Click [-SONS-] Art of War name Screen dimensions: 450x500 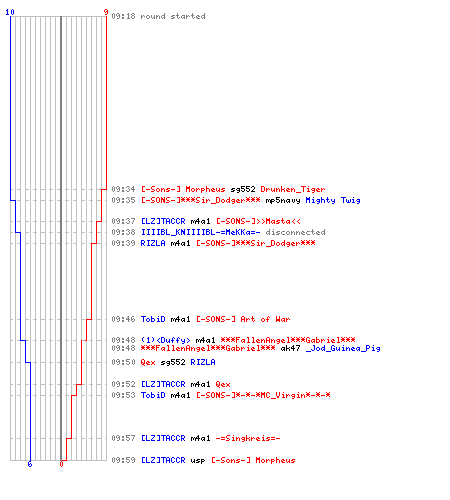coord(243,319)
